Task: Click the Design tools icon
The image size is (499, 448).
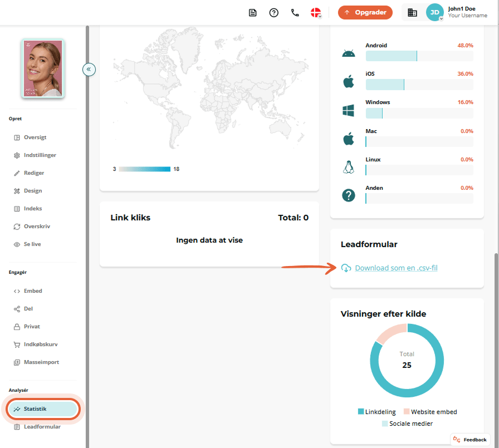Action: point(17,191)
